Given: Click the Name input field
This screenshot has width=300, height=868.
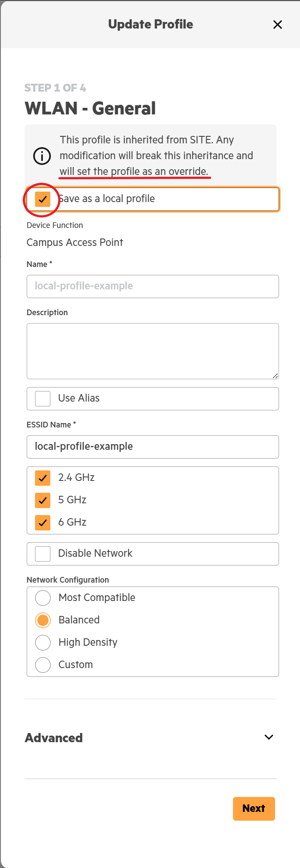Looking at the screenshot, I should pos(152,286).
